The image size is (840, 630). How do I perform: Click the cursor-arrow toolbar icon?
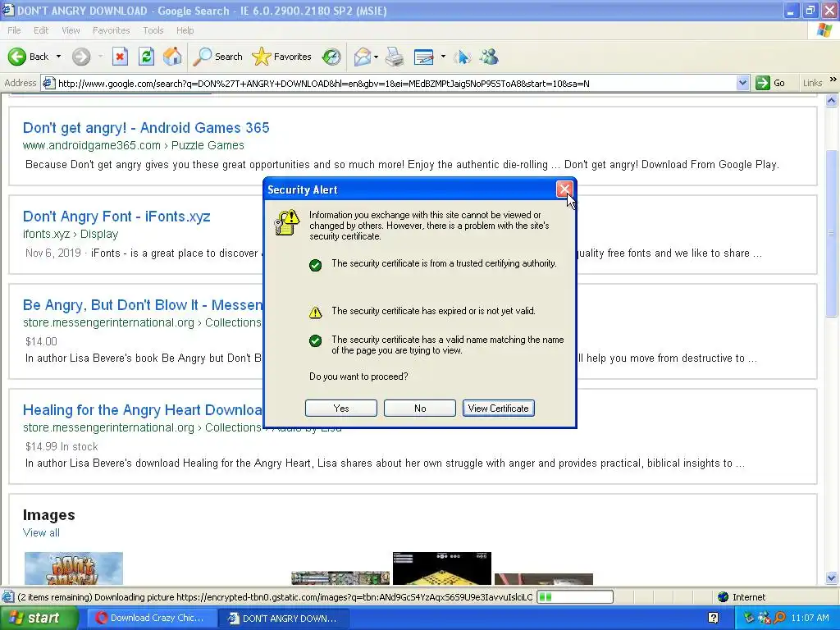(x=463, y=57)
